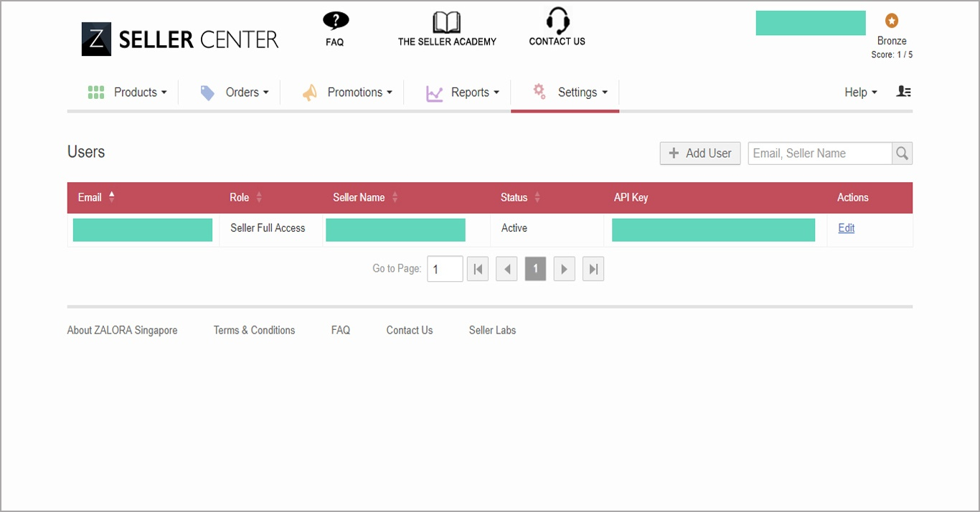The image size is (980, 512).
Task: Click the Orders tag icon
Action: tap(207, 93)
